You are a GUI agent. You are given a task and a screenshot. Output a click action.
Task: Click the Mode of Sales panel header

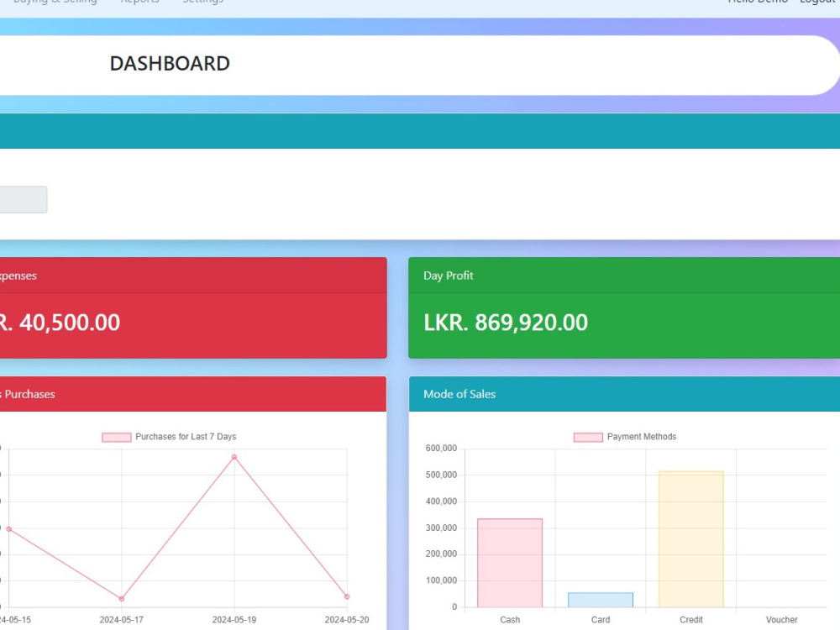624,394
